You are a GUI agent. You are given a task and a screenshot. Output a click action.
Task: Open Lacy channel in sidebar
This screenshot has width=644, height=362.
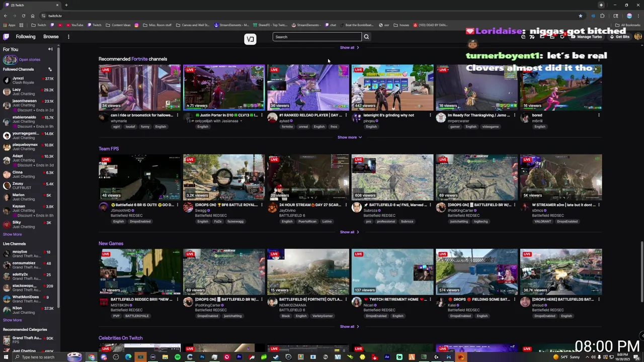pos(29,92)
